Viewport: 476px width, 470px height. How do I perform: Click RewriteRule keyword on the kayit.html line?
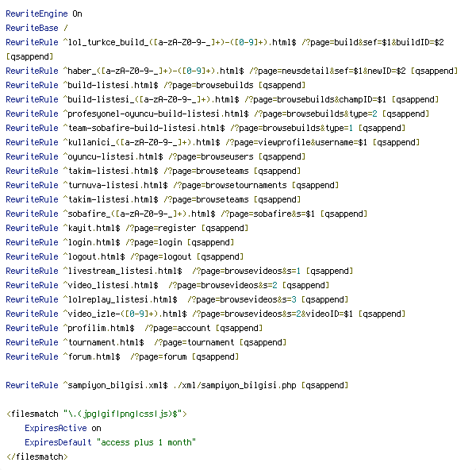pyautogui.click(x=32, y=228)
